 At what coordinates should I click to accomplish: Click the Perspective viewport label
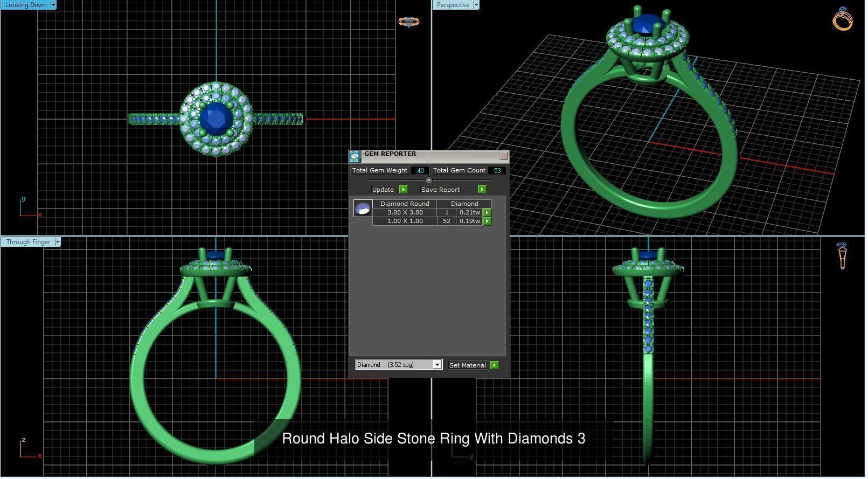coord(453,5)
